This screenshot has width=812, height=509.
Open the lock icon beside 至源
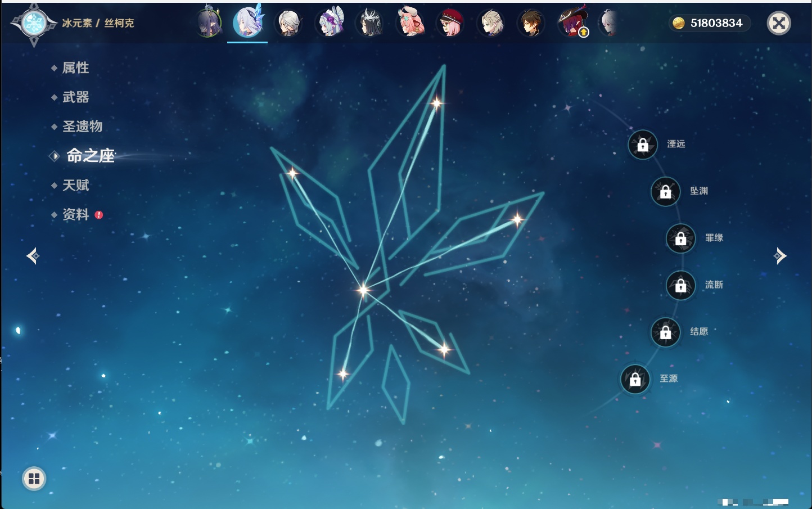pyautogui.click(x=635, y=380)
